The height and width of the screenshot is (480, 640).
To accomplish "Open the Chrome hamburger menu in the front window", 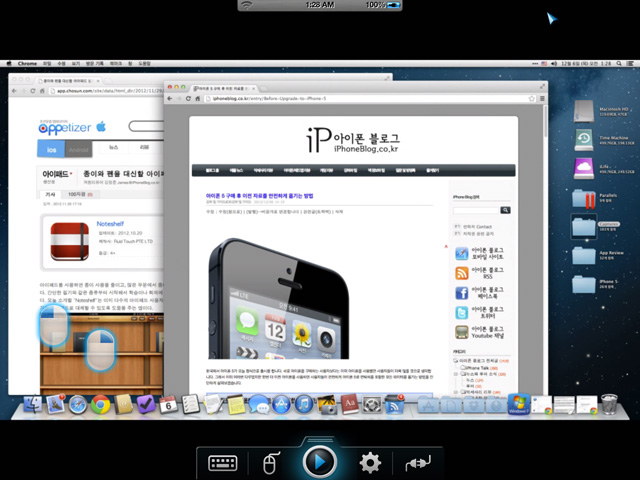I will coord(542,98).
